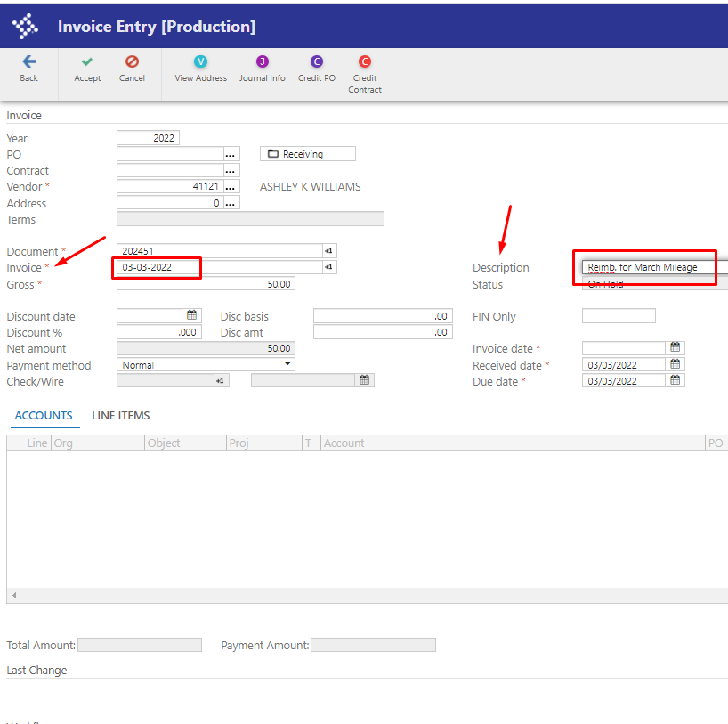Click the Description field
Viewport: 728px width, 724px height.
655,267
